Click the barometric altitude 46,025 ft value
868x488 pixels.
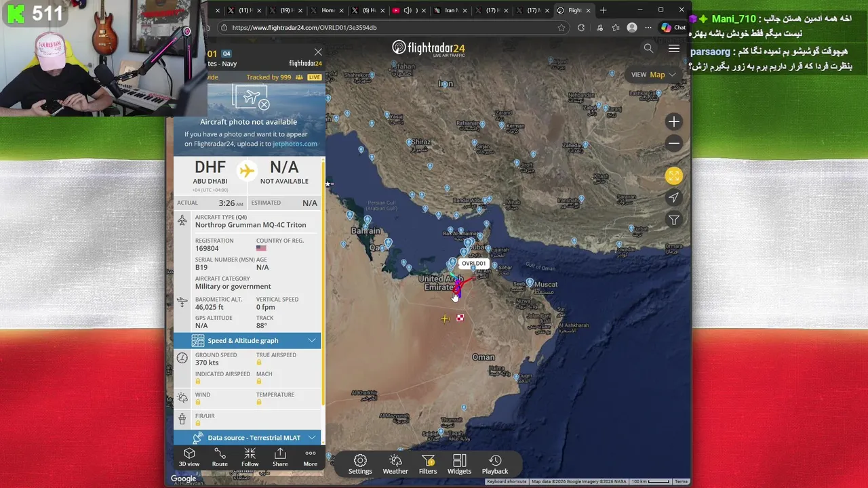click(210, 307)
